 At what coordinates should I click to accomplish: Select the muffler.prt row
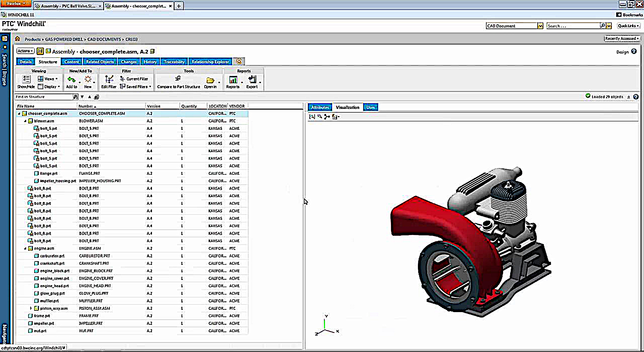pyautogui.click(x=132, y=301)
